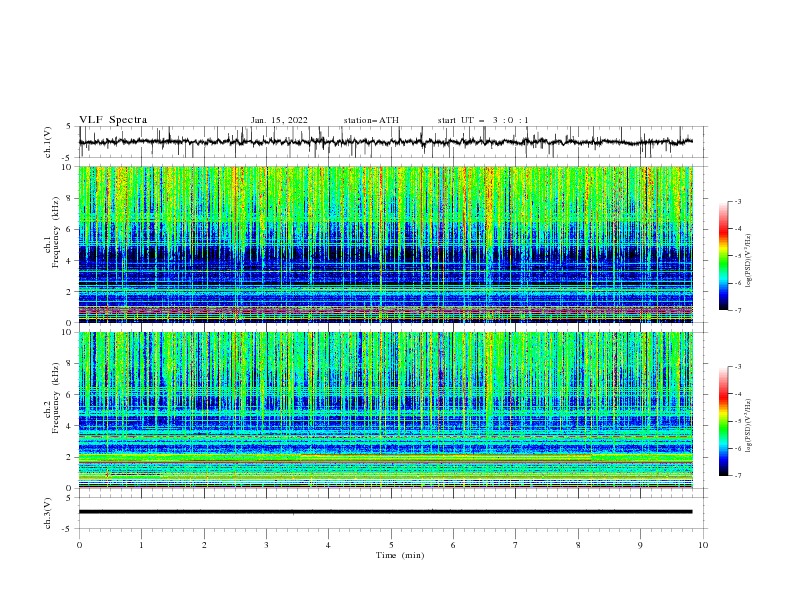Click inside the ch.2 spectrogram panel
Screen dimensions: 792x612
coord(385,410)
